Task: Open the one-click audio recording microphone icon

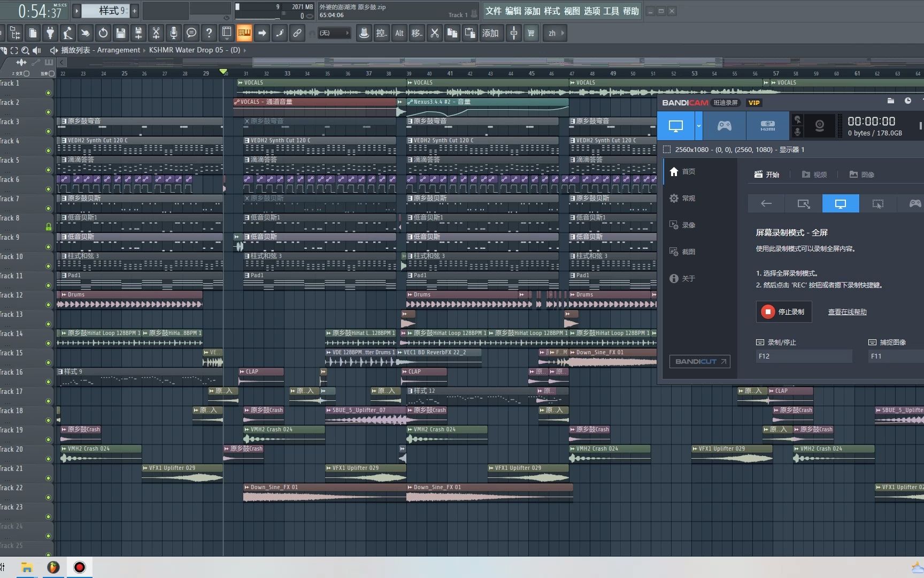Action: [x=173, y=33]
